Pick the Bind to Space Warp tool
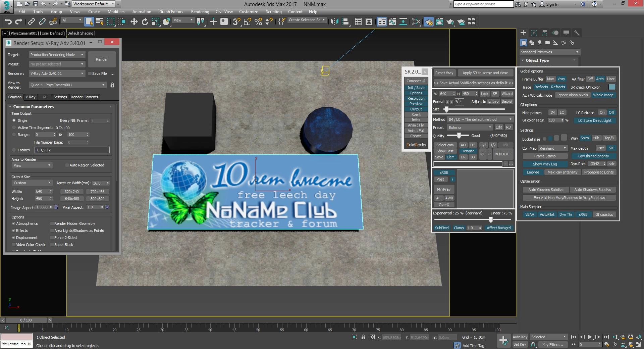 coord(53,22)
